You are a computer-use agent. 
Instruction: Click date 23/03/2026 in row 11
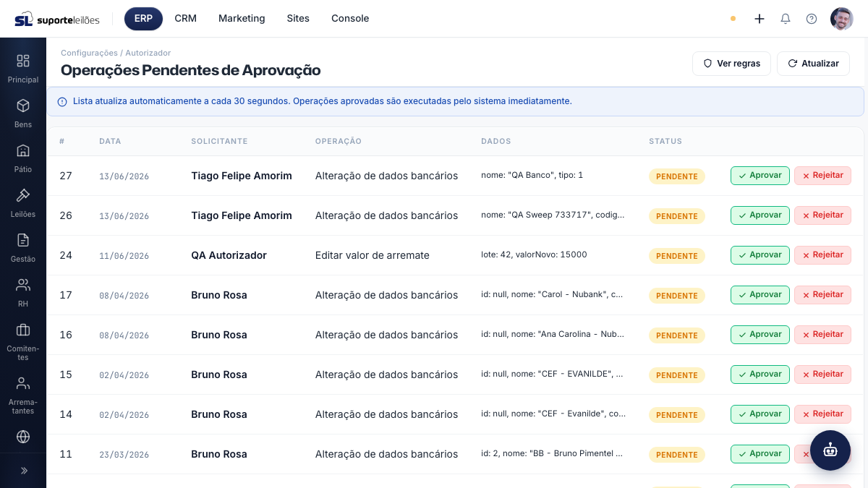[x=124, y=455]
